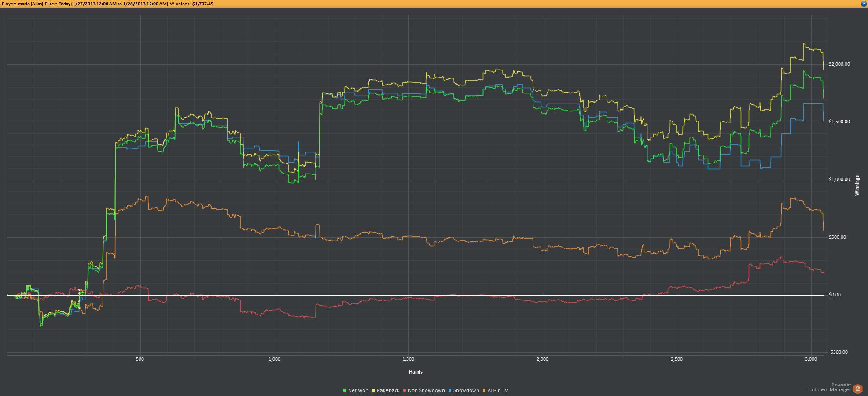Click the "2,500" hands axis label
The height and width of the screenshot is (396, 868).
tap(677, 359)
